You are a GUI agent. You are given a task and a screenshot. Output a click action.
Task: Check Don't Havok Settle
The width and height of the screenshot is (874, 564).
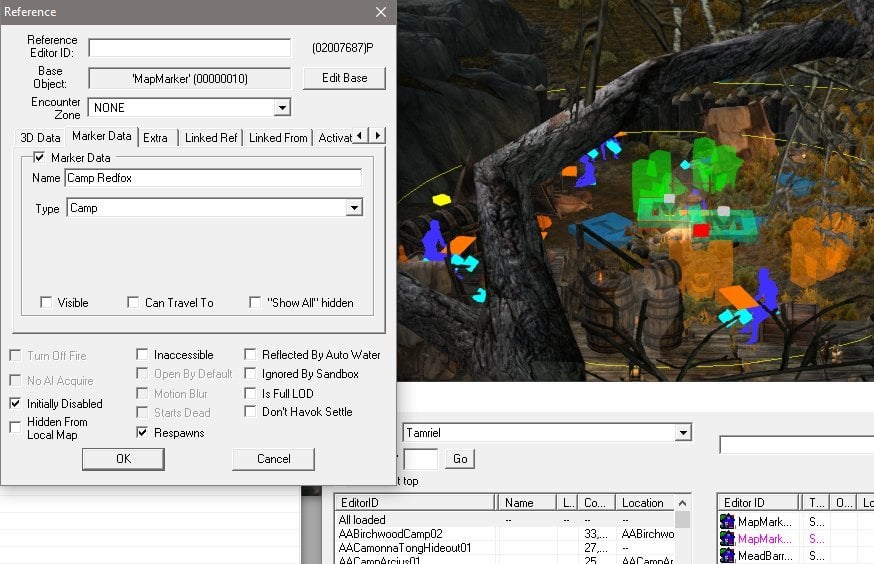pyautogui.click(x=250, y=411)
